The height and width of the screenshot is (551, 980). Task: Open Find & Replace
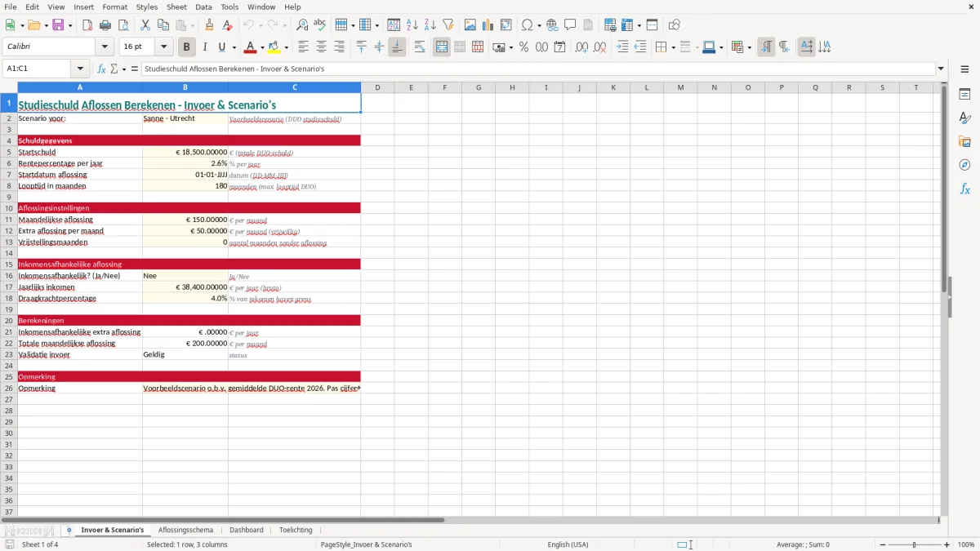[302, 25]
